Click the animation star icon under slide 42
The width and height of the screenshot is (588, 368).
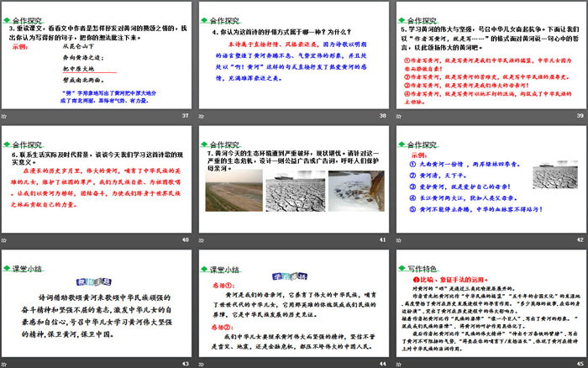(399, 240)
